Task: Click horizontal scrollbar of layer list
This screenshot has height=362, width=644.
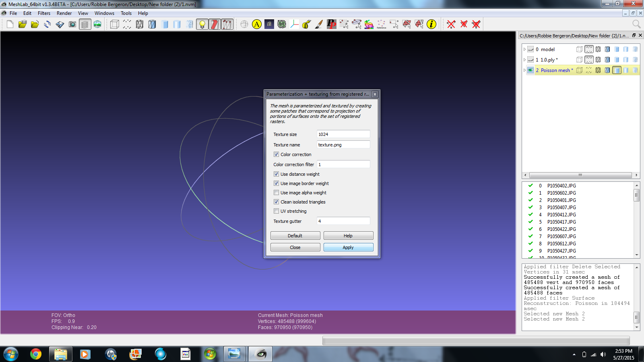Action: pyautogui.click(x=580, y=175)
